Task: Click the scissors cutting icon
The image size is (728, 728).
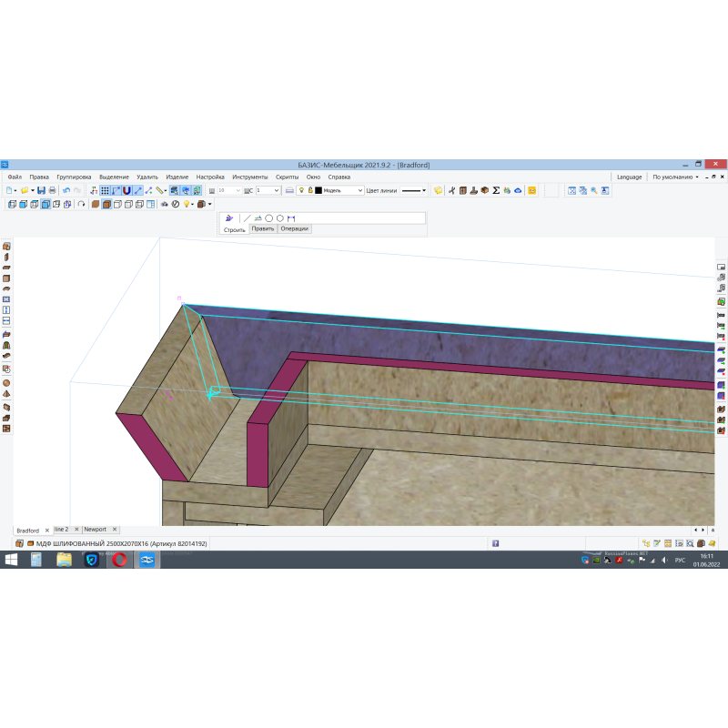Action: [x=451, y=190]
